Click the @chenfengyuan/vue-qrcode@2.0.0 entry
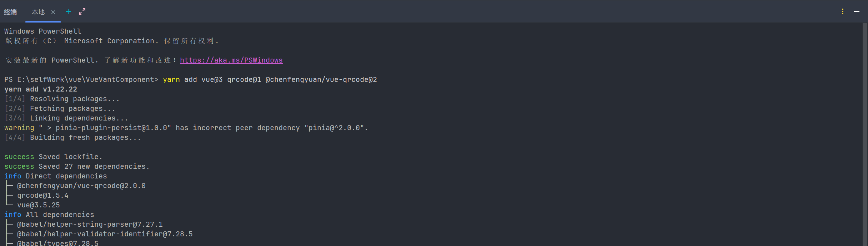 coord(81,186)
